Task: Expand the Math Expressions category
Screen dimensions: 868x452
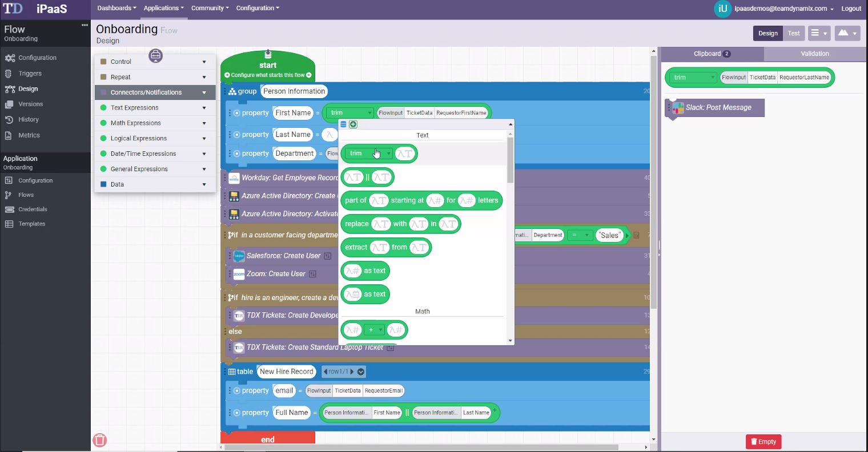Action: pyautogui.click(x=155, y=123)
